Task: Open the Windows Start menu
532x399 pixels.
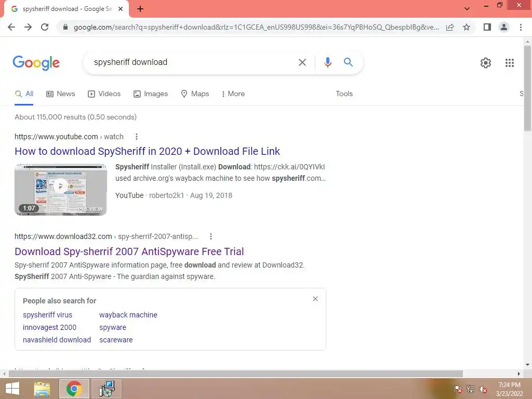Action: (x=12, y=389)
